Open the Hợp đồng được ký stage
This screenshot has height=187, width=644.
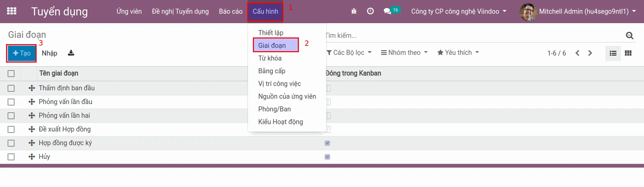(65, 143)
